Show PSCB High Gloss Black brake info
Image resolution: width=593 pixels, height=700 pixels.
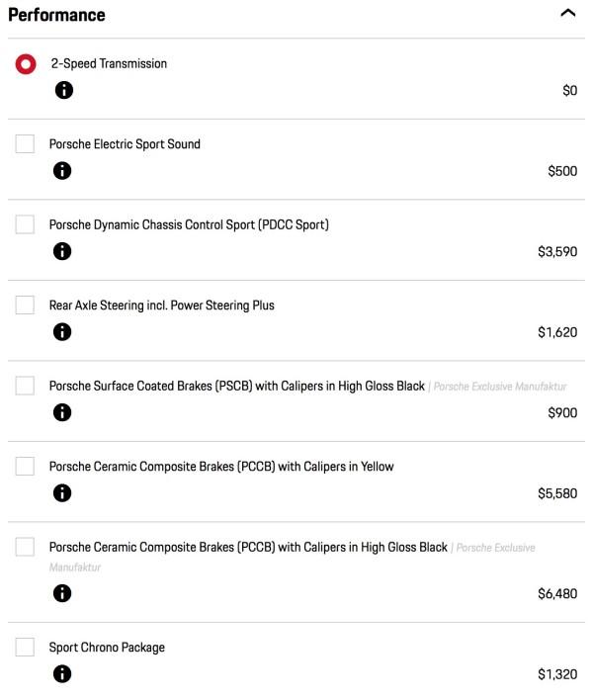pyautogui.click(x=62, y=412)
